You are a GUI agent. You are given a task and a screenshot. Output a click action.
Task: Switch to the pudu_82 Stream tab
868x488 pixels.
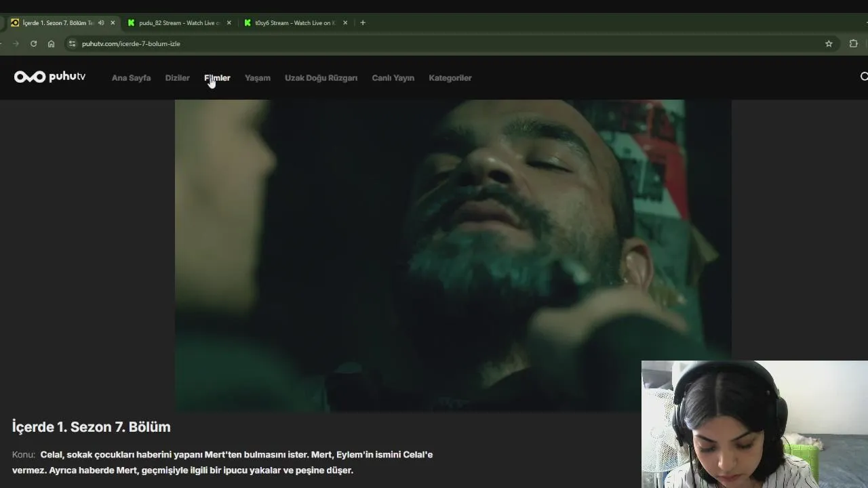[179, 22]
